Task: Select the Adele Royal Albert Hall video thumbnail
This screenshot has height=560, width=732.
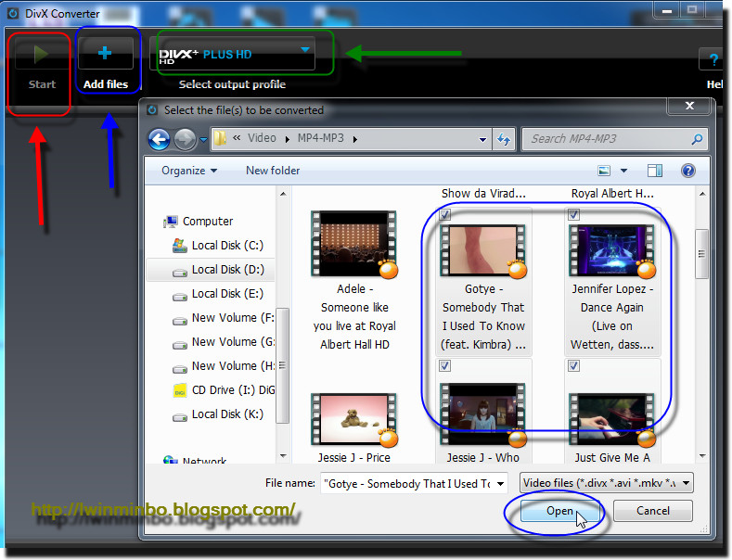Action: tap(353, 244)
